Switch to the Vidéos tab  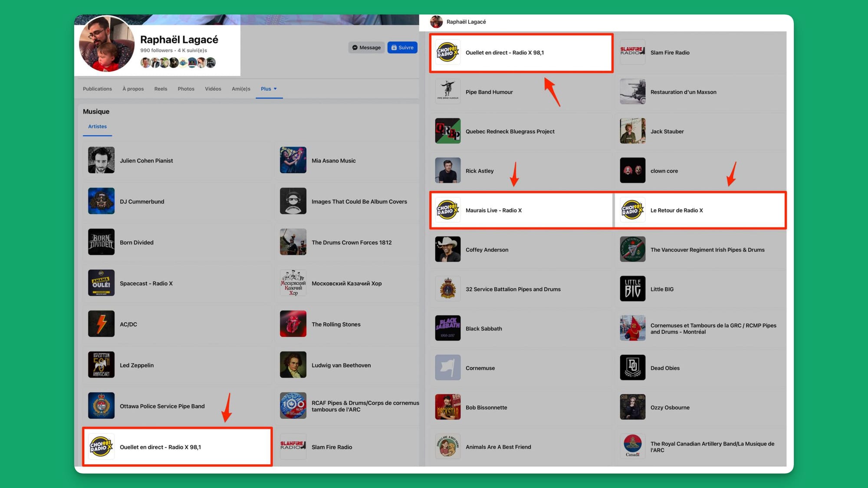click(213, 88)
